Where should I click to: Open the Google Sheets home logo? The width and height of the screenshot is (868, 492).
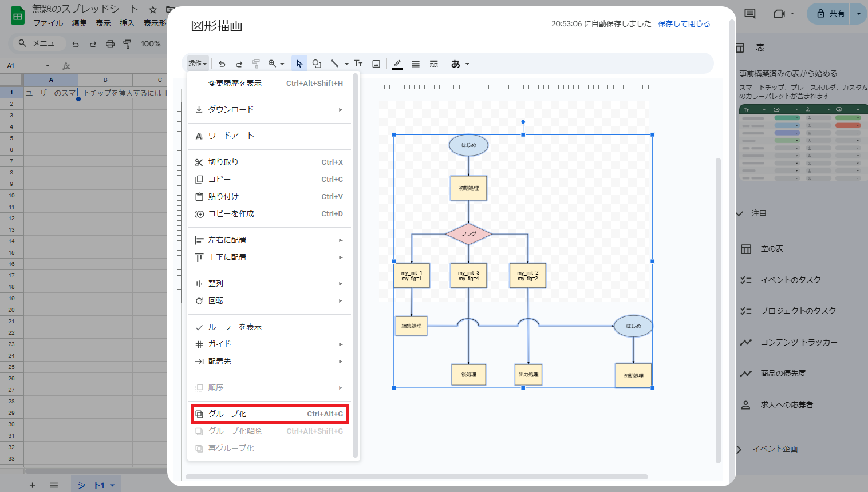point(18,16)
